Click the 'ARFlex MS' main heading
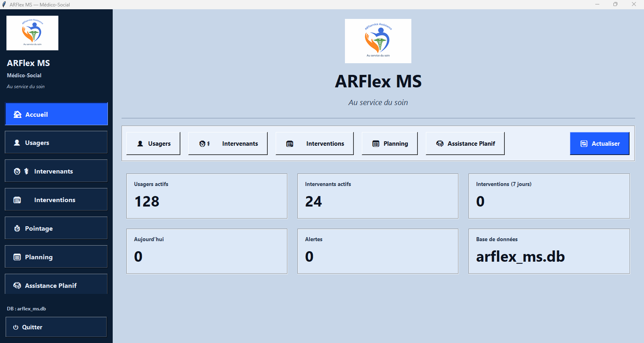The height and width of the screenshot is (343, 644). click(378, 81)
